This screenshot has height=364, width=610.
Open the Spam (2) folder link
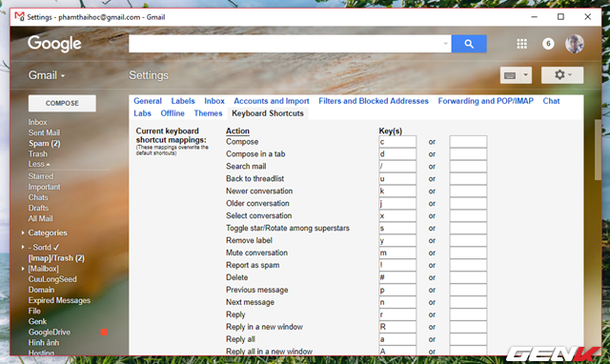point(45,143)
